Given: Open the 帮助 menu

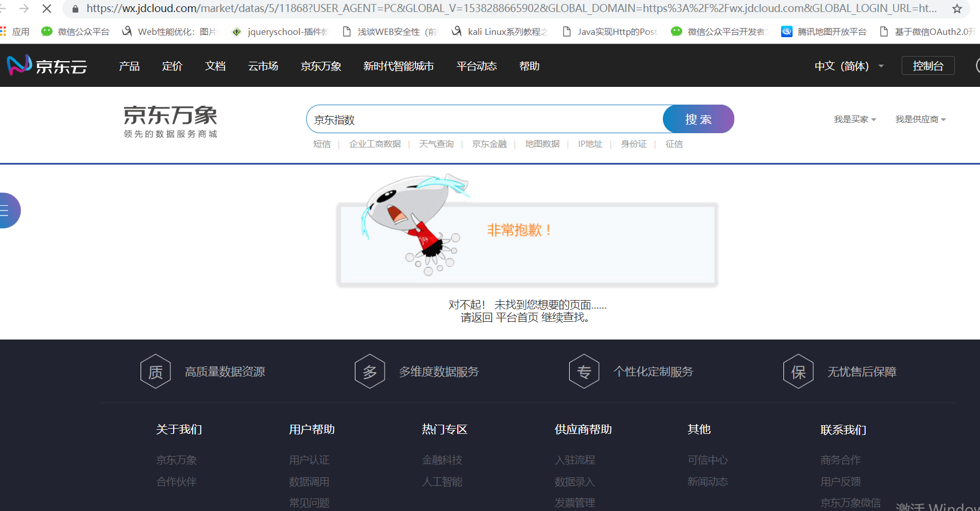Looking at the screenshot, I should (x=530, y=66).
